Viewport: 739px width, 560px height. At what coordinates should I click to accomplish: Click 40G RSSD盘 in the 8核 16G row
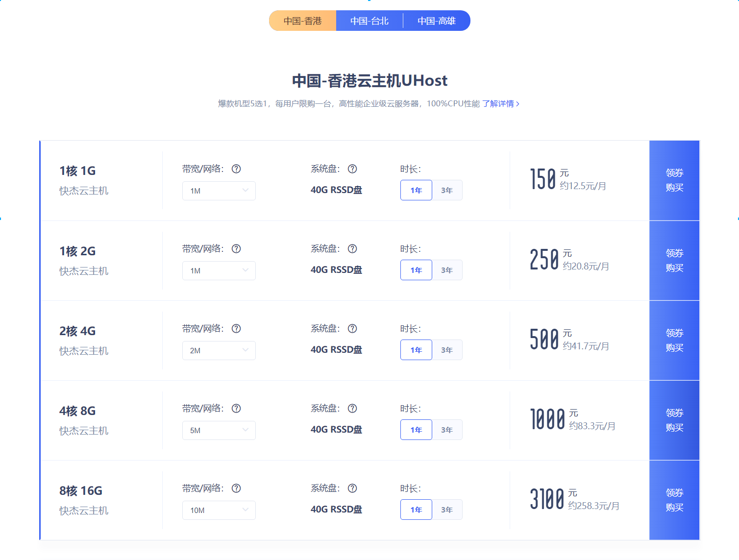pyautogui.click(x=336, y=510)
